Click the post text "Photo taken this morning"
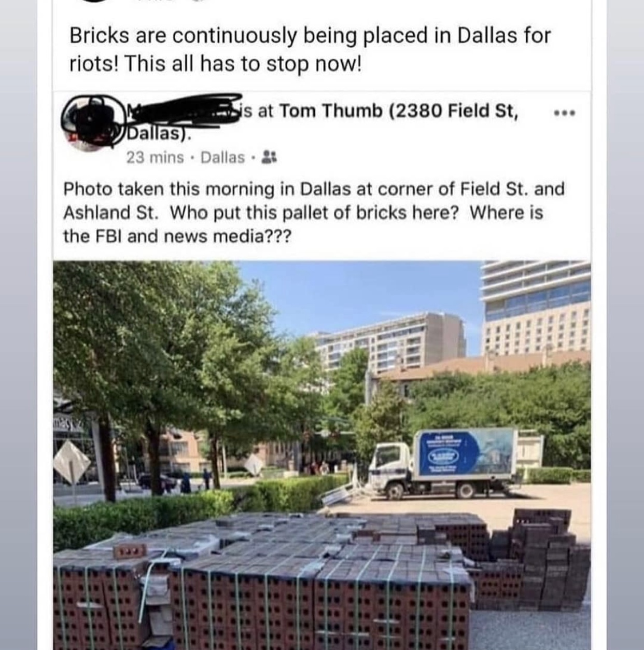Viewport: 644px width, 650px height. pyautogui.click(x=169, y=189)
